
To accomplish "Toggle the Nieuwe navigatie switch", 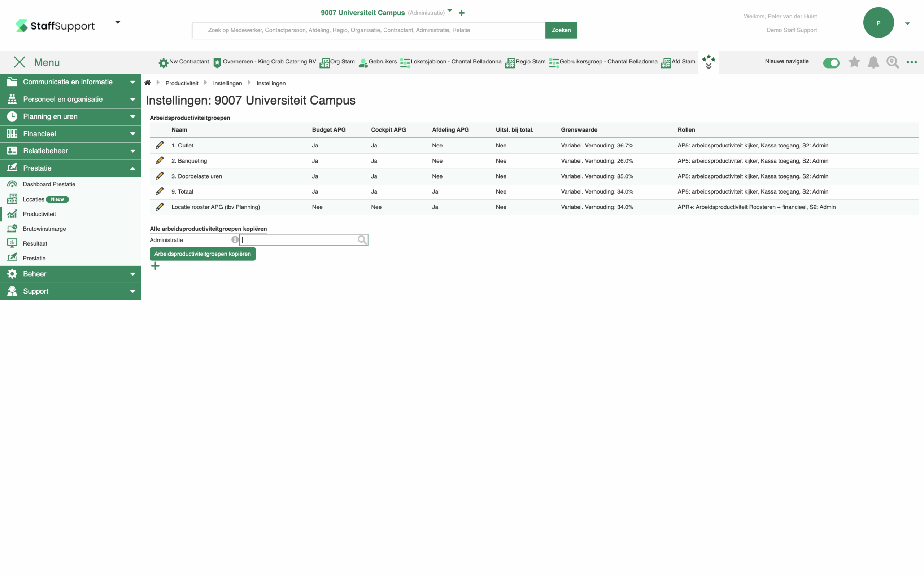I will click(x=831, y=63).
